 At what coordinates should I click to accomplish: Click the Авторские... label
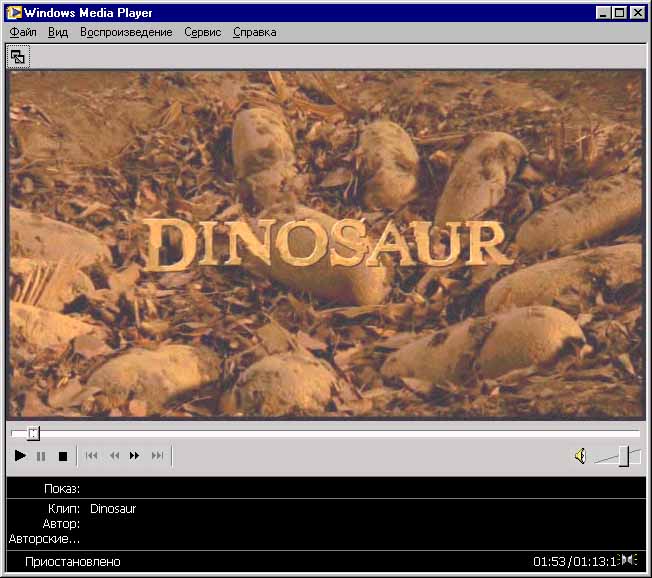[x=44, y=539]
